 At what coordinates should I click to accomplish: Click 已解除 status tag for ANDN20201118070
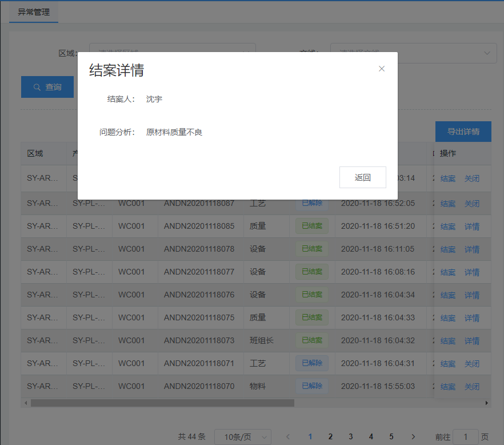(311, 386)
